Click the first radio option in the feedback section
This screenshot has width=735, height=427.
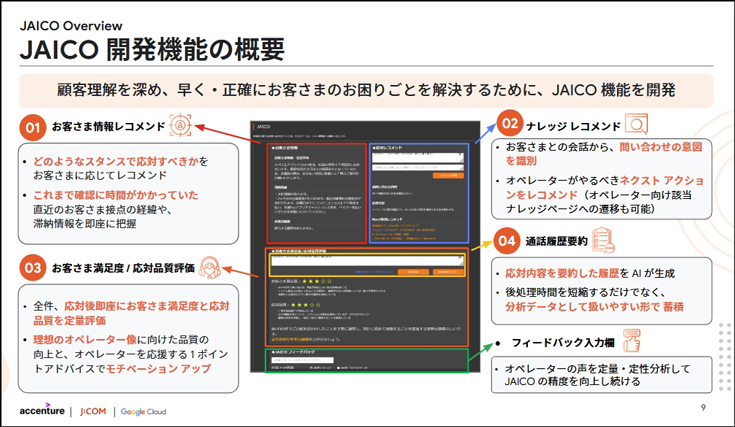(321, 367)
